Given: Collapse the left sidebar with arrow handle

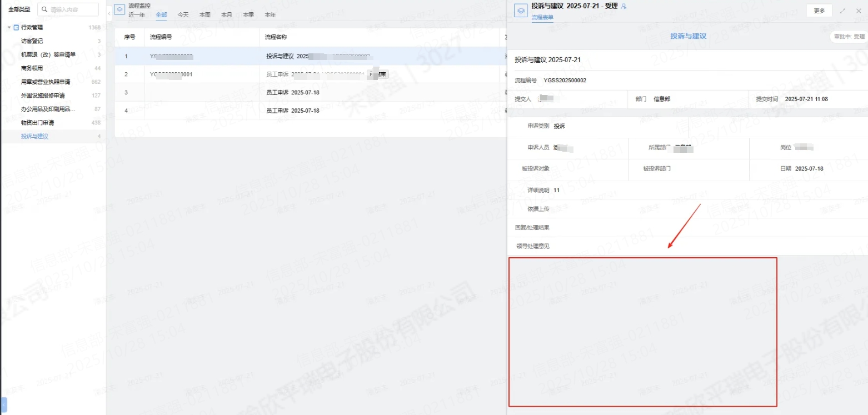Looking at the screenshot, I should [x=109, y=13].
